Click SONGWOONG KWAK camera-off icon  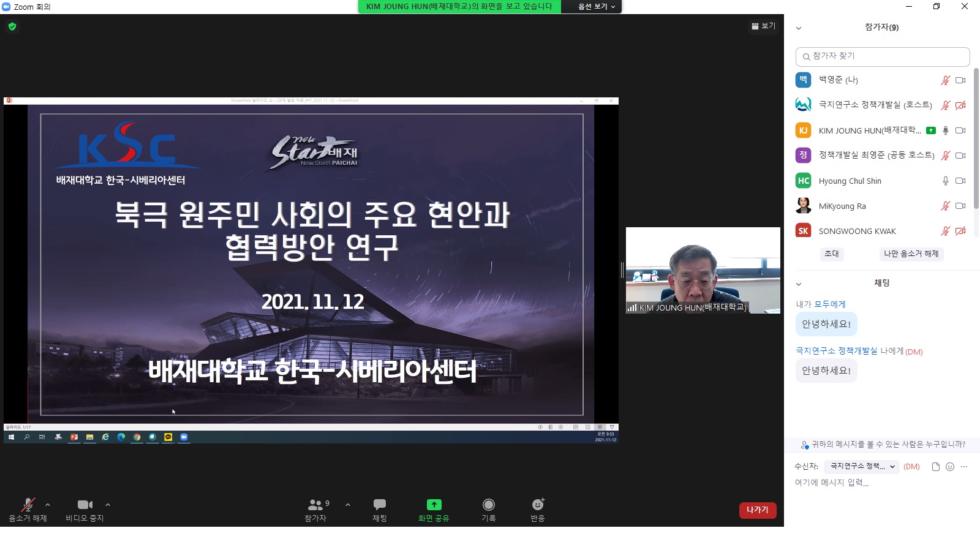coord(960,231)
